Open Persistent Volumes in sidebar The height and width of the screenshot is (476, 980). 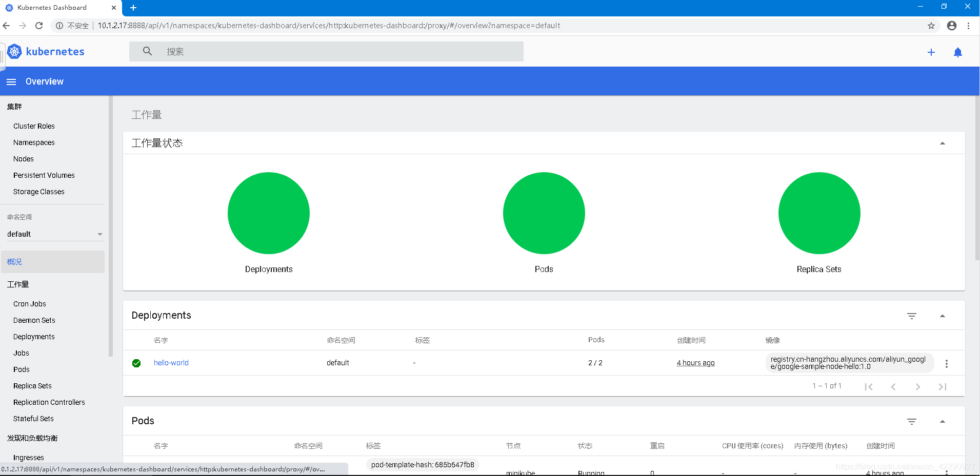[44, 175]
